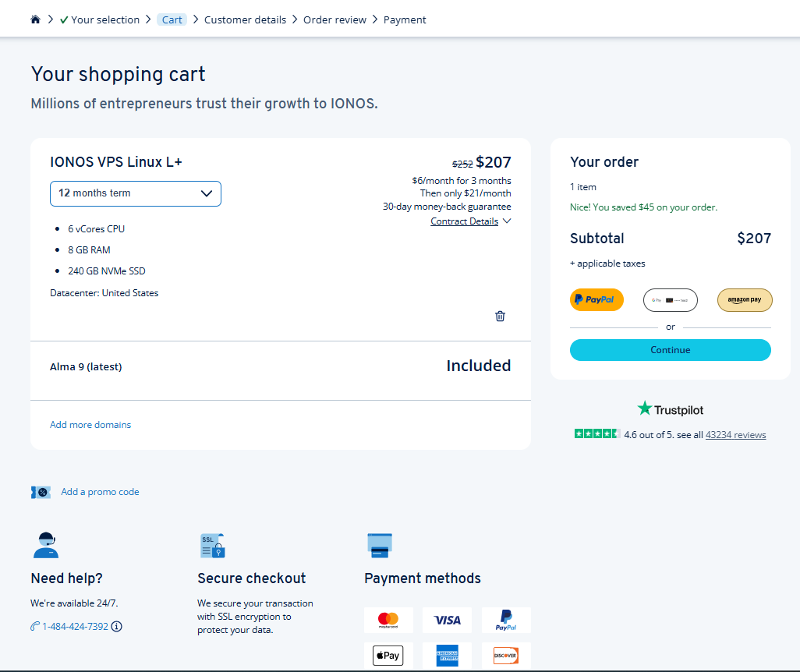
Task: Click the info icon next to phone number
Action: 116,626
